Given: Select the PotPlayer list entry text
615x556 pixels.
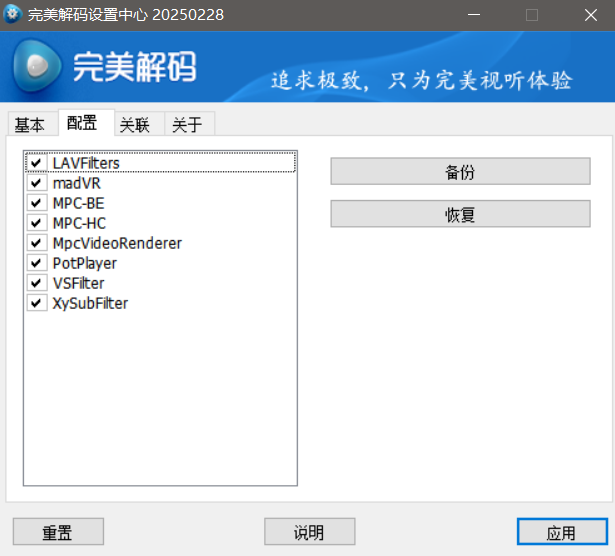Looking at the screenshot, I should 85,263.
